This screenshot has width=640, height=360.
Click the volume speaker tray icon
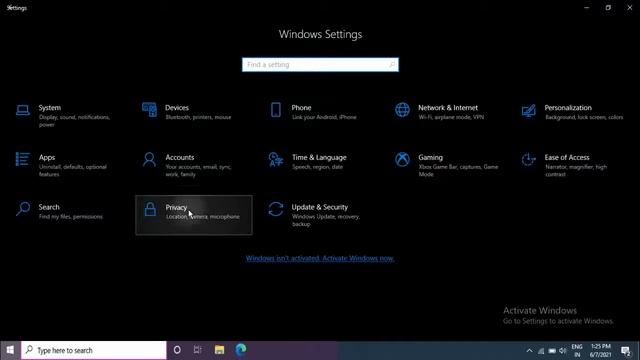[x=563, y=351]
